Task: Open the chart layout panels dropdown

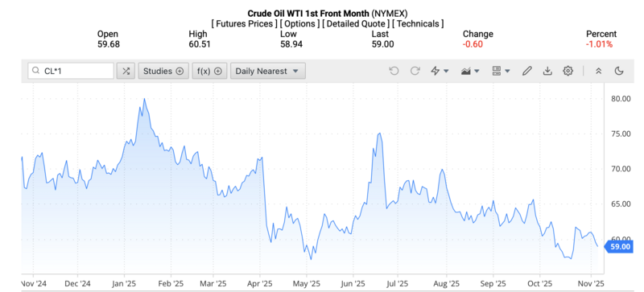Action: pos(501,71)
